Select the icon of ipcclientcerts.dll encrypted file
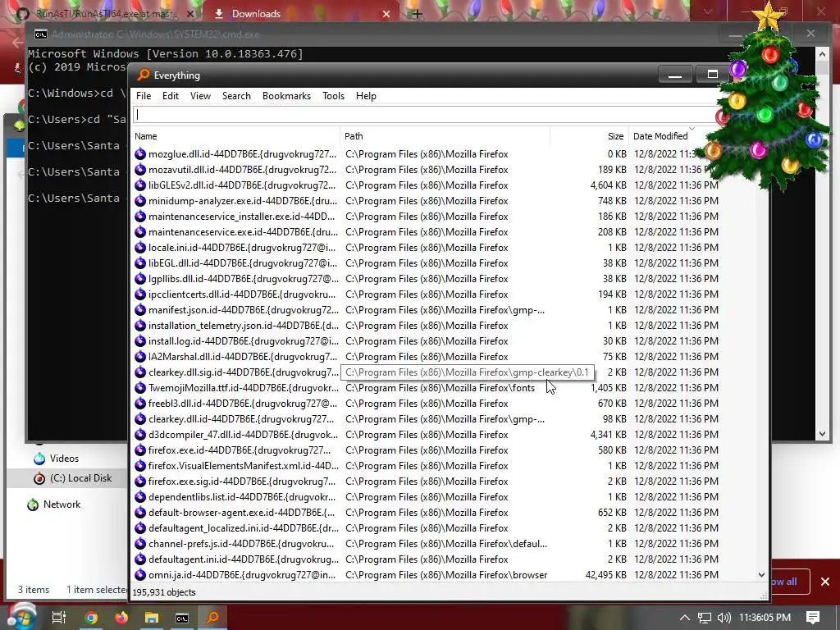The width and height of the screenshot is (840, 630). 139,294
